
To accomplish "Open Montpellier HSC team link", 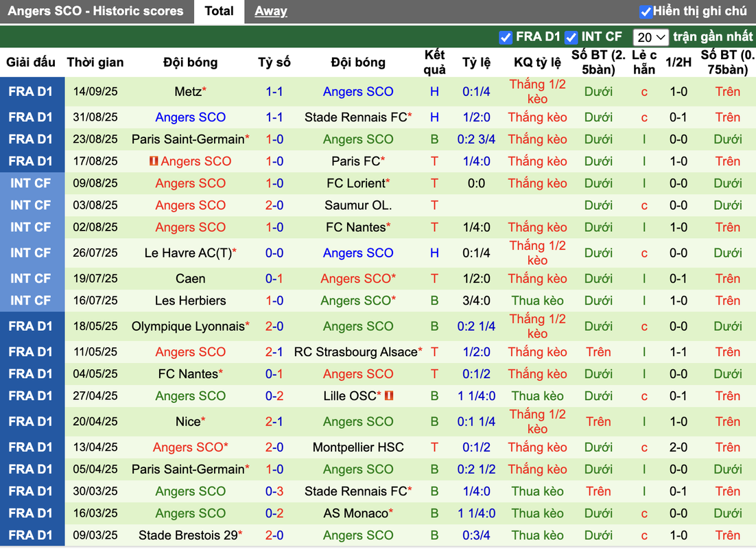I will point(358,447).
